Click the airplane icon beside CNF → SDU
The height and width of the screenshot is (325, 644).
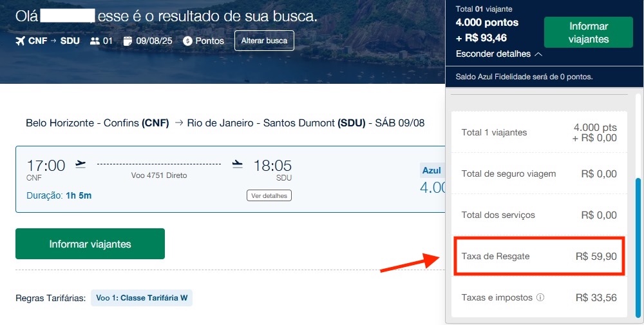(x=21, y=41)
